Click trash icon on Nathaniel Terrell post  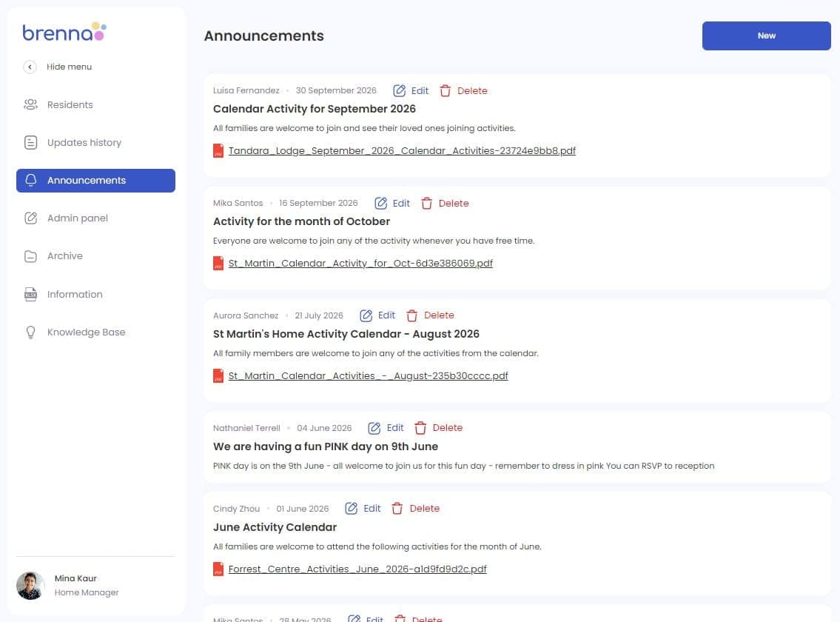(420, 428)
